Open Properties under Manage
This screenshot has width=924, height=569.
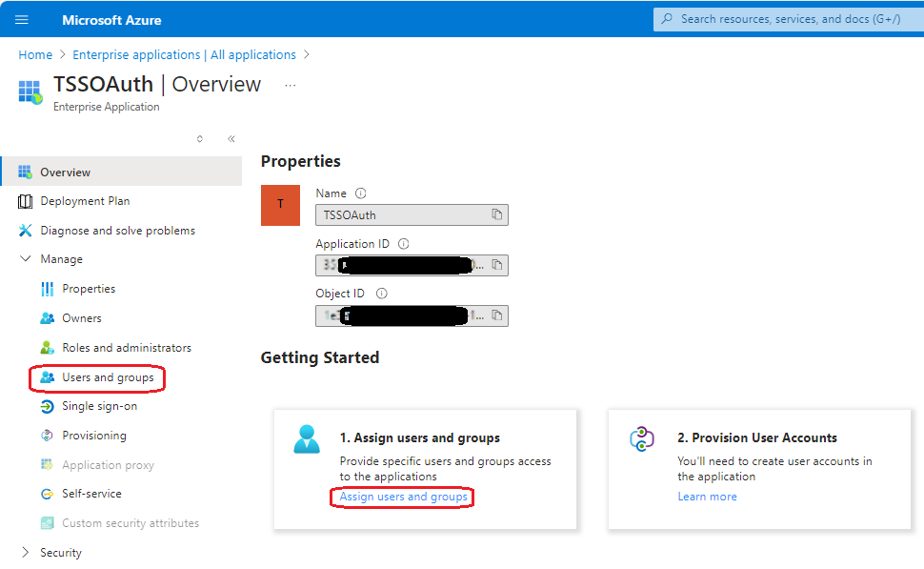[89, 289]
